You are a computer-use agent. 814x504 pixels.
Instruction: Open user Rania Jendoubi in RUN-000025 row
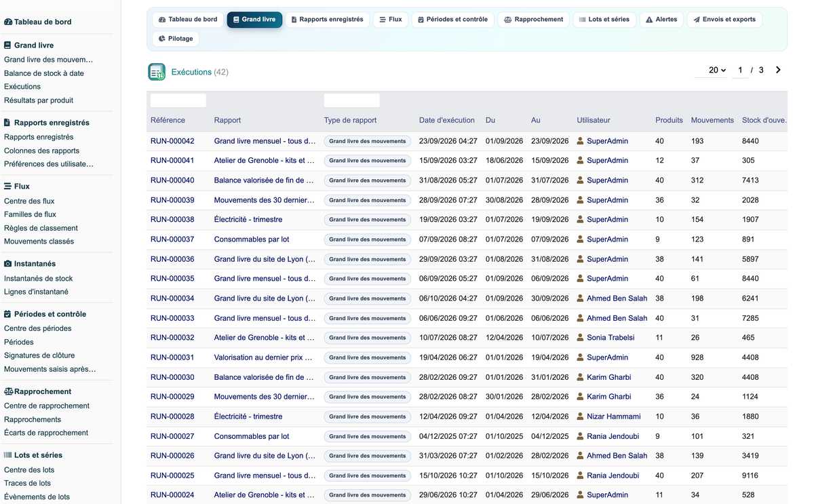click(613, 476)
